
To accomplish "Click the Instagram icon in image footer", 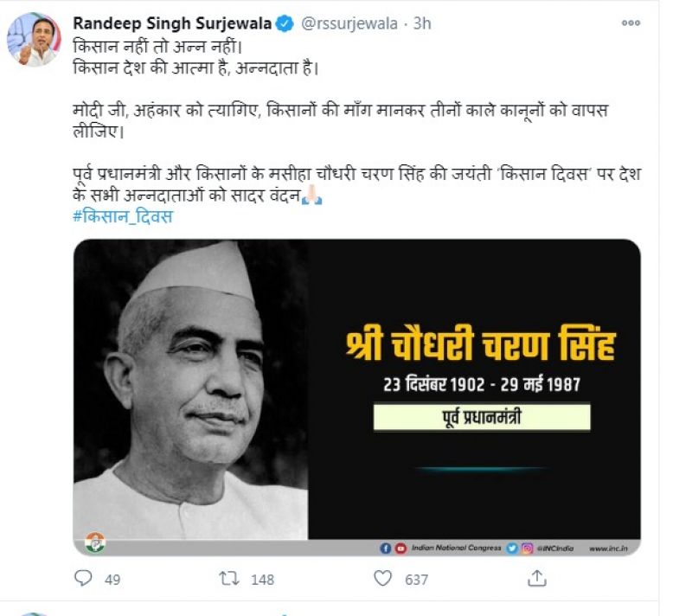I will (x=528, y=548).
